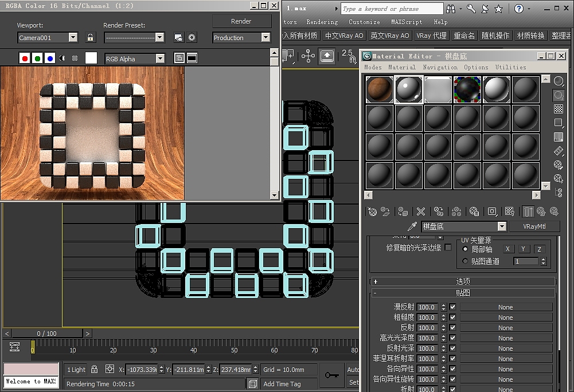This screenshot has width=574, height=392.
Task: Click the favorites star icon
Action: [x=498, y=9]
